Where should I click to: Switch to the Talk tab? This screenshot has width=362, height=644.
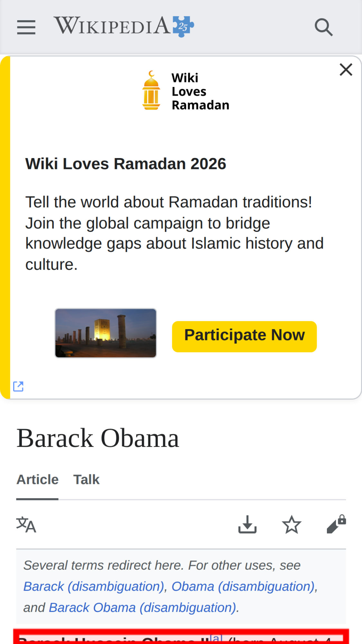tap(86, 479)
